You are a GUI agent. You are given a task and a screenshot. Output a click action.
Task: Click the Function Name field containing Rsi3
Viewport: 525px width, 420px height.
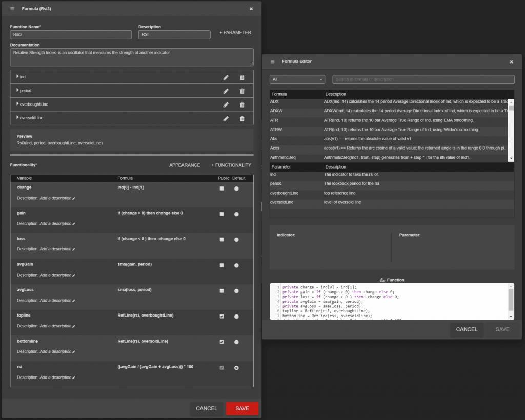tap(71, 34)
